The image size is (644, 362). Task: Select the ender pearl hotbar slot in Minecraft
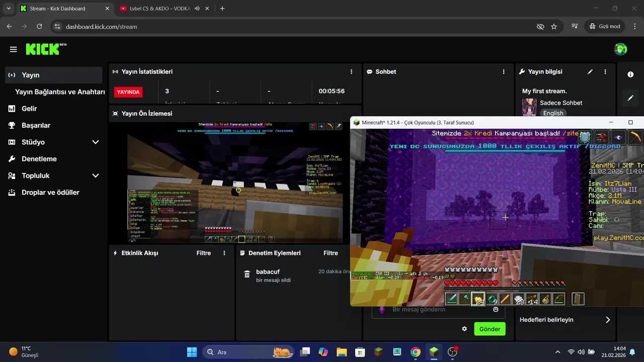(x=492, y=299)
